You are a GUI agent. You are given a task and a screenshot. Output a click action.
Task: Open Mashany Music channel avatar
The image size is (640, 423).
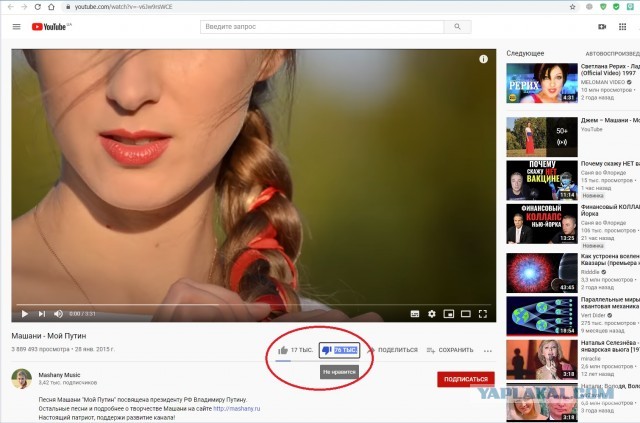[x=22, y=378]
